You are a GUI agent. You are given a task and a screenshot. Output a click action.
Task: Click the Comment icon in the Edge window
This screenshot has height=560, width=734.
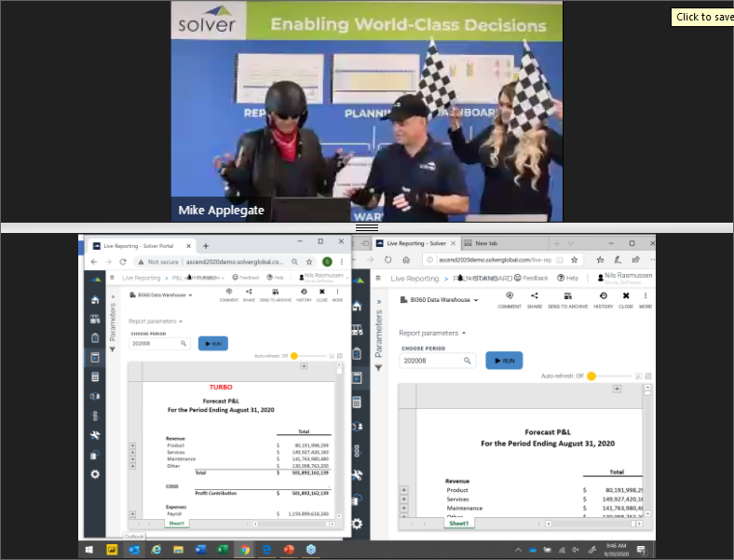[510, 300]
